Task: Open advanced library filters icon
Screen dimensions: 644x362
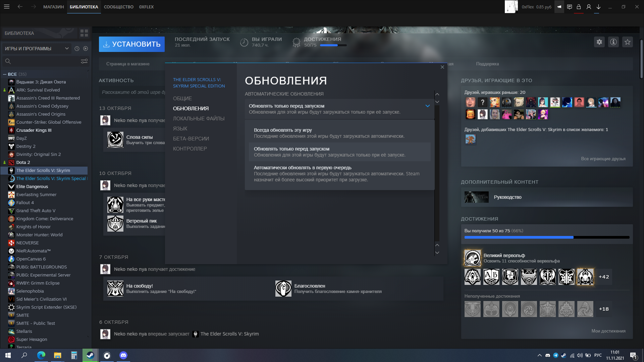Action: (x=84, y=61)
